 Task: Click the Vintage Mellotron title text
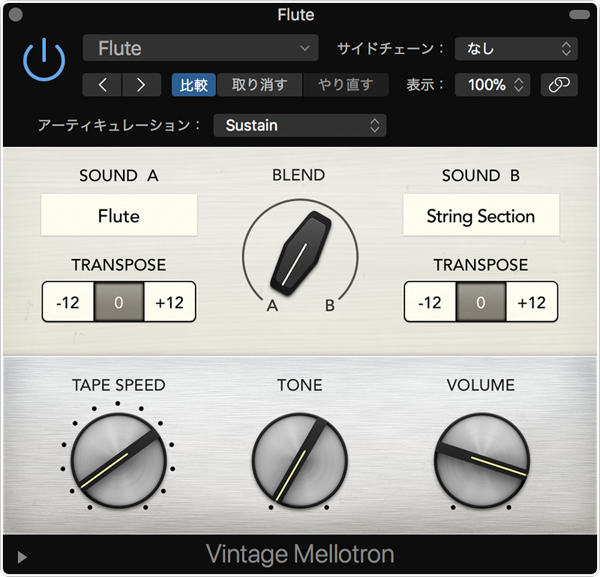pos(300,554)
